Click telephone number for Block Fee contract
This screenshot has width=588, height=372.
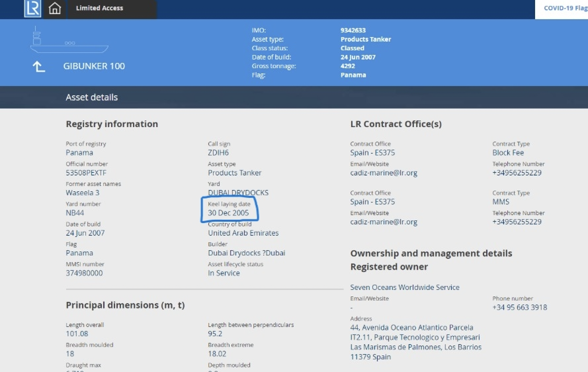[x=517, y=173]
